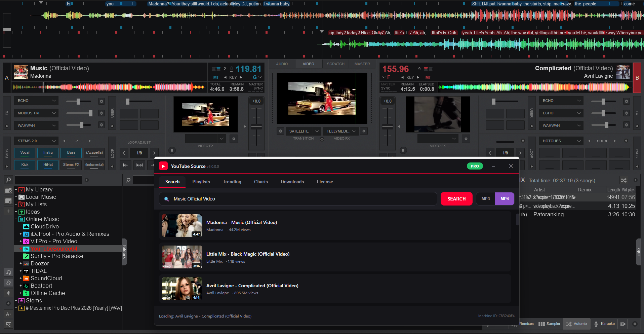The width and height of the screenshot is (644, 334).
Task: Open settings gear for MOBIUS TRI effect
Action: [x=102, y=113]
